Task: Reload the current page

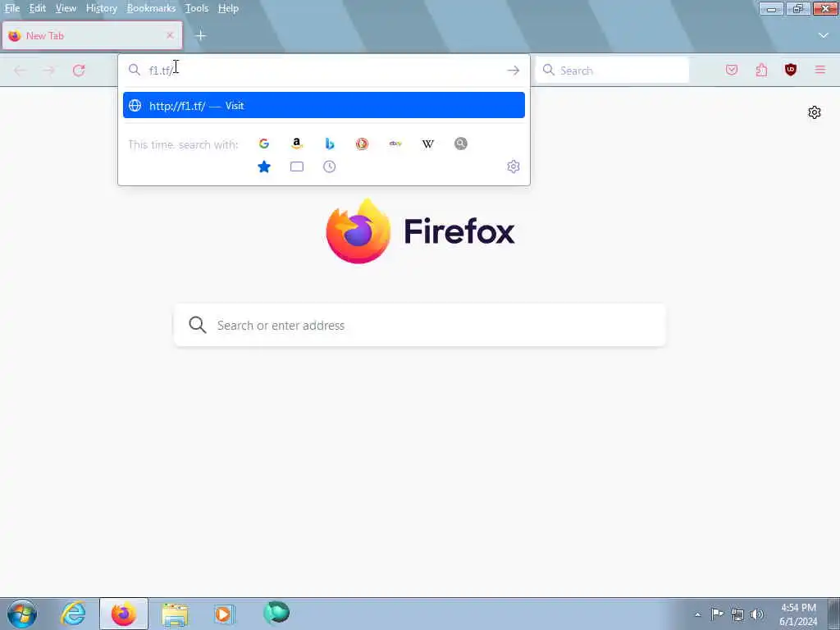Action: 79,71
